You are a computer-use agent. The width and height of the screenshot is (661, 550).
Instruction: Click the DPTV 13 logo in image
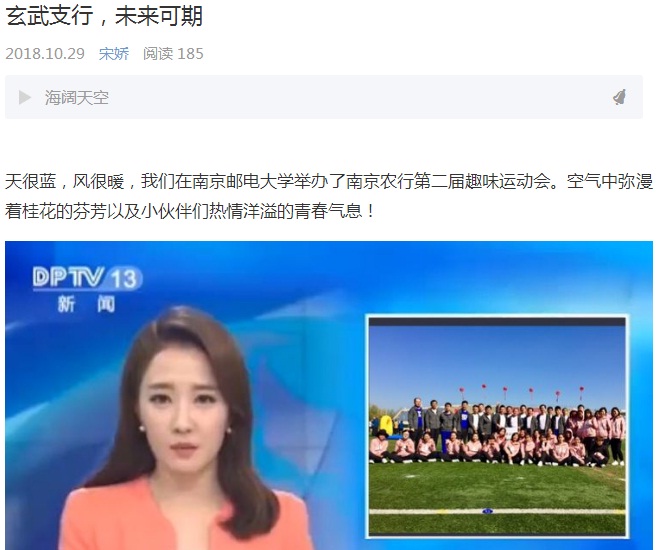tap(87, 278)
